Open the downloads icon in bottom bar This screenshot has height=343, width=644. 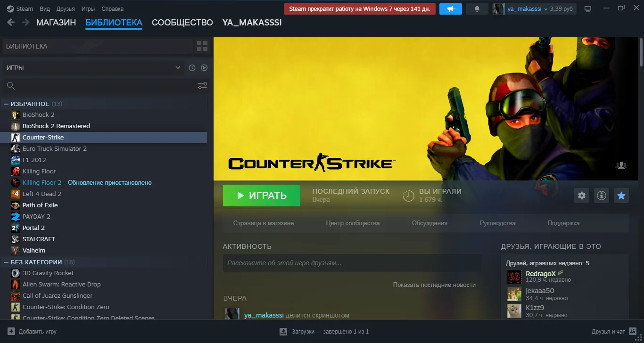tap(283, 331)
